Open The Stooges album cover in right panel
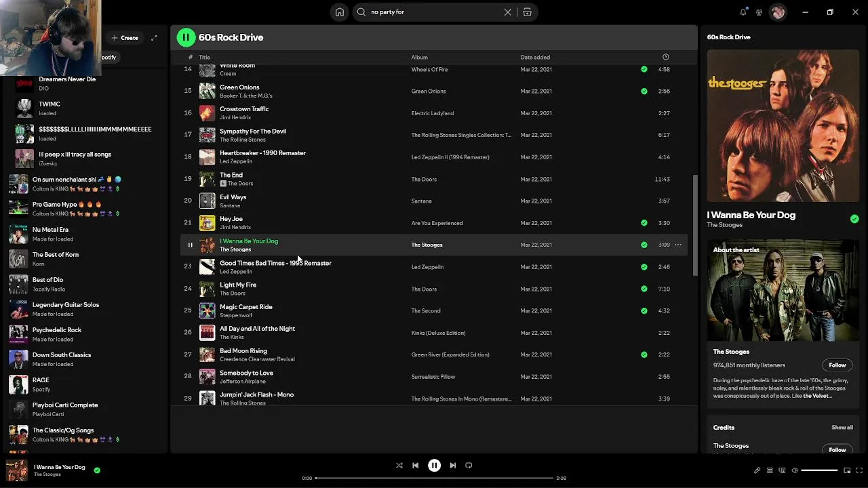Screen dimensions: 868x488 783,126
